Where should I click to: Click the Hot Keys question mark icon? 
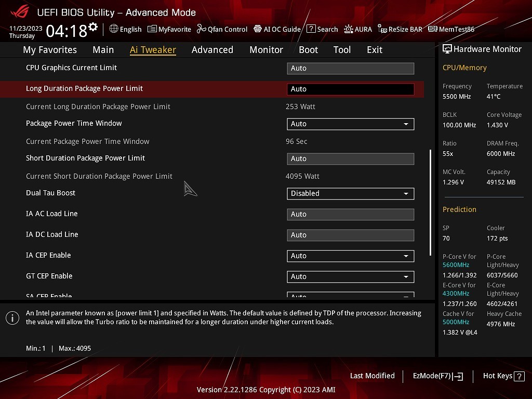[519, 376]
